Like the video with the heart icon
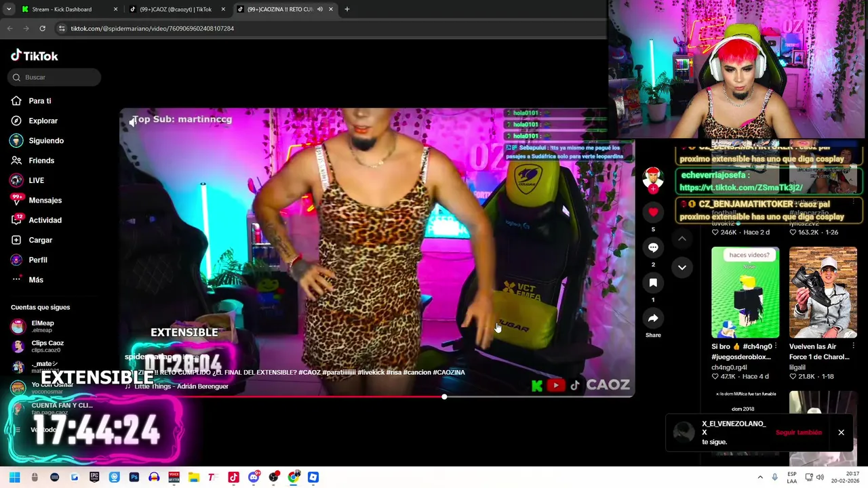Screen dimensions: 868x488 [653, 212]
